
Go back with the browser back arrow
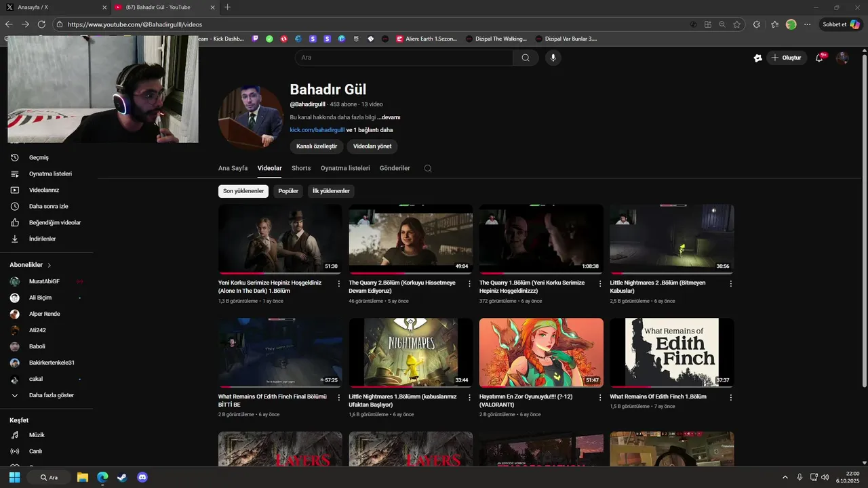point(9,24)
